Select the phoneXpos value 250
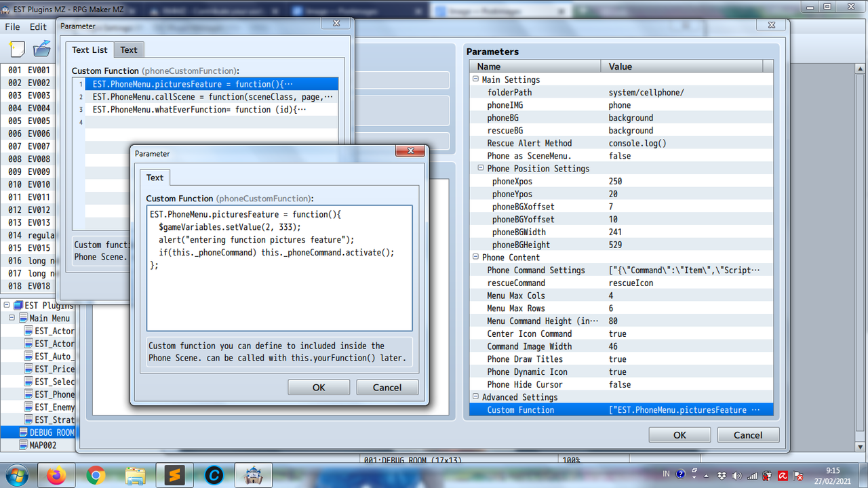The image size is (868, 488). pos(615,181)
